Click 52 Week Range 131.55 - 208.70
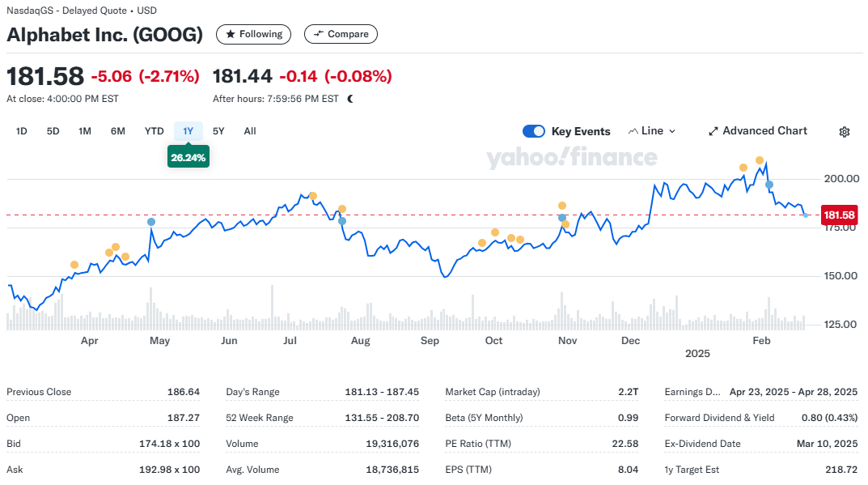 point(382,418)
